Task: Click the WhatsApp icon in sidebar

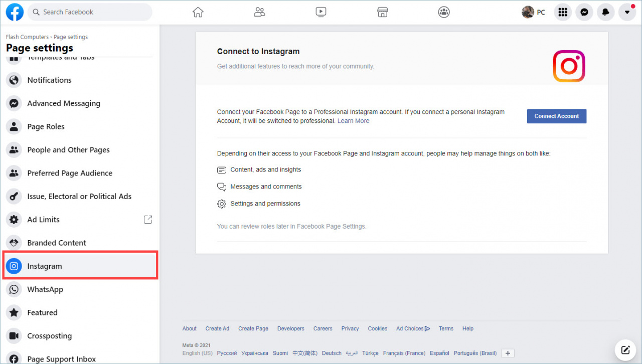Action: point(14,289)
